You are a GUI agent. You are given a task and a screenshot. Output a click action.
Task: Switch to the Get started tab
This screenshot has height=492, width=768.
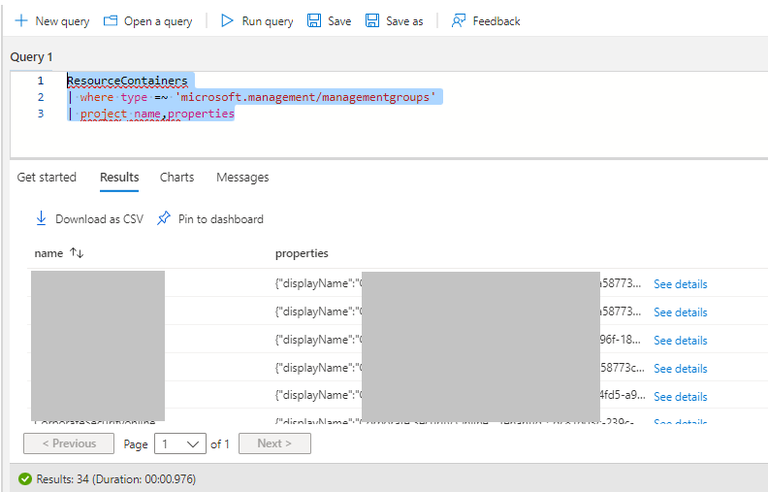click(x=47, y=177)
